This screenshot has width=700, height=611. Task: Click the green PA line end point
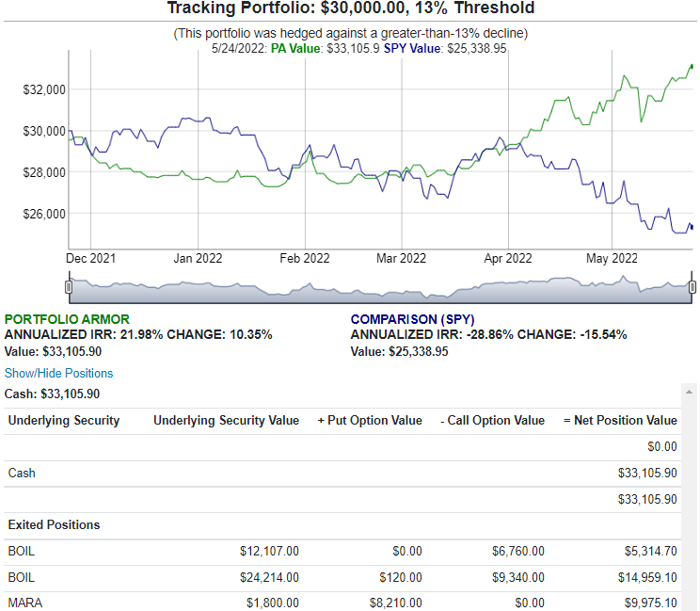click(x=692, y=66)
